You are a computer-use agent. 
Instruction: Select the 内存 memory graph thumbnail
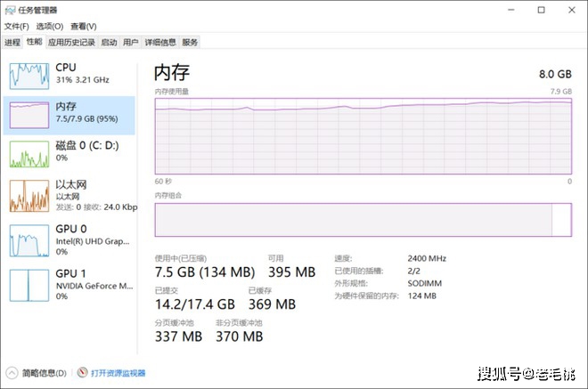[29, 115]
